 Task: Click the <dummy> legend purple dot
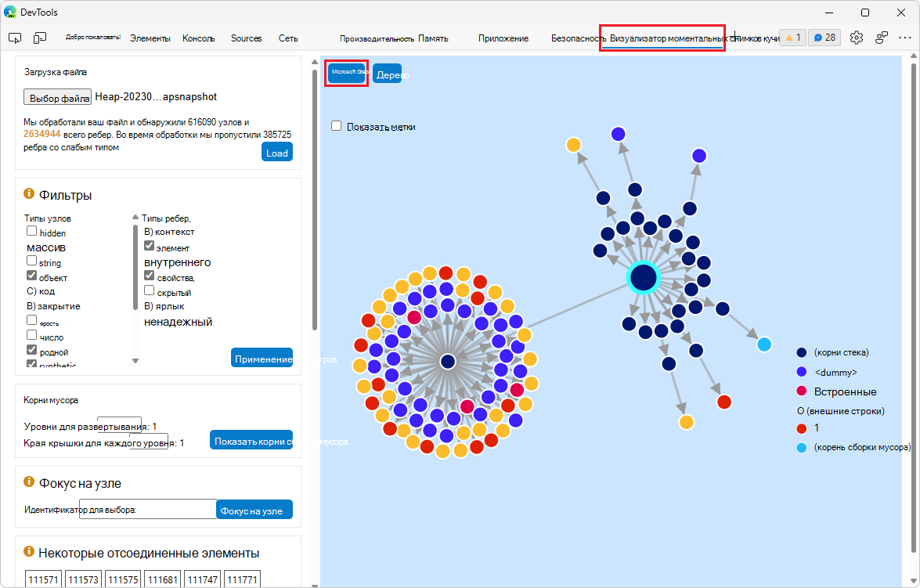click(802, 372)
